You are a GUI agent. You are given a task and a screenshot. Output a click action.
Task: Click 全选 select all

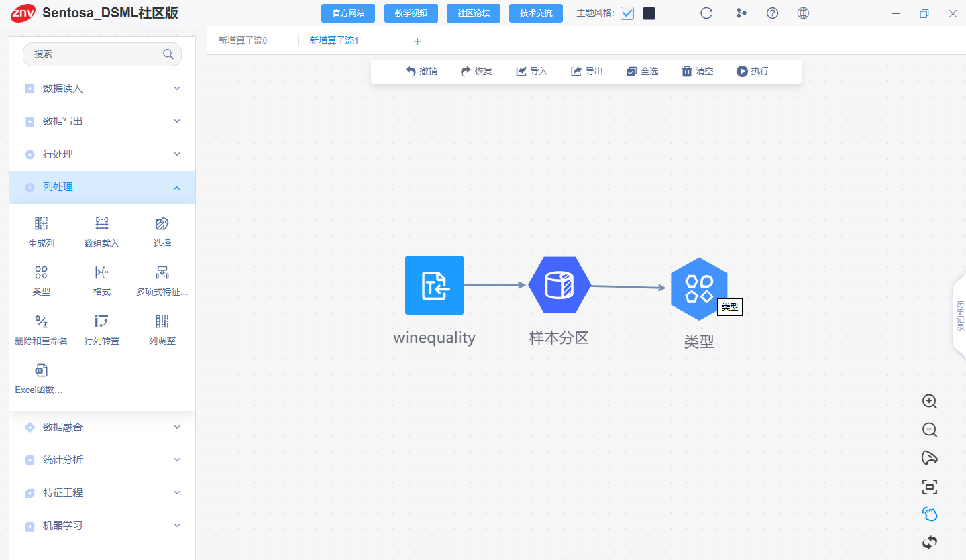coord(643,71)
